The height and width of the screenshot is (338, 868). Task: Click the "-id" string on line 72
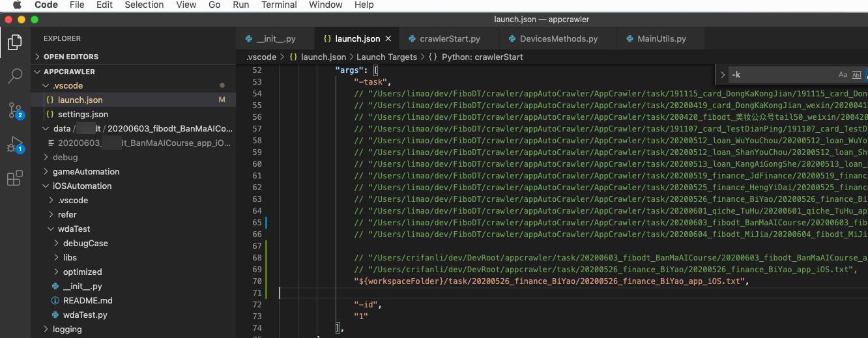click(x=367, y=305)
